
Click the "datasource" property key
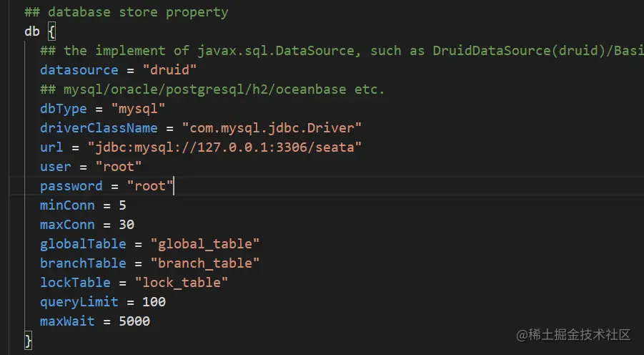point(79,70)
